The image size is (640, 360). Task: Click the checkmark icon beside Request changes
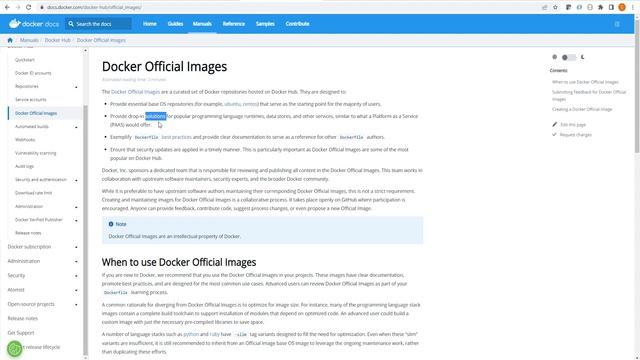554,134
